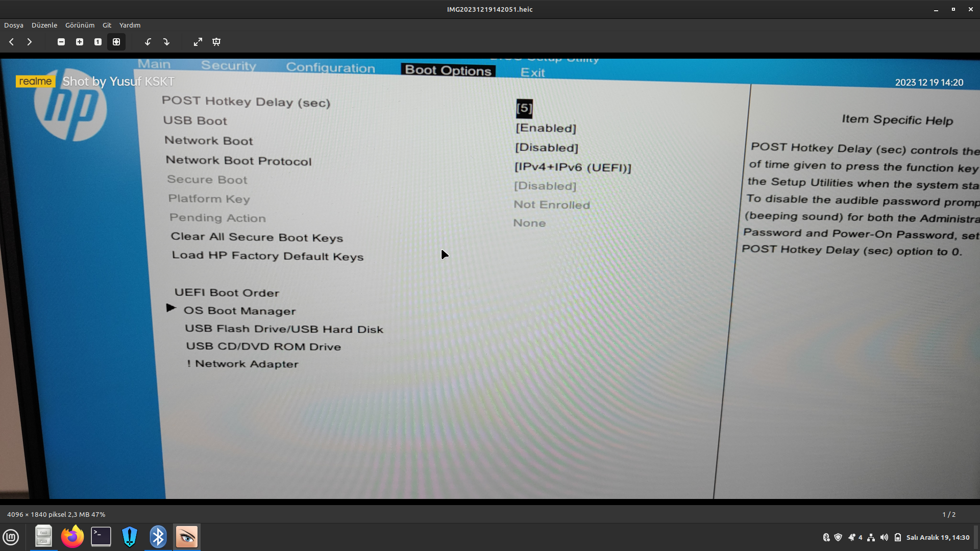Open the Dosya menu
The height and width of the screenshot is (551, 980).
(x=14, y=25)
